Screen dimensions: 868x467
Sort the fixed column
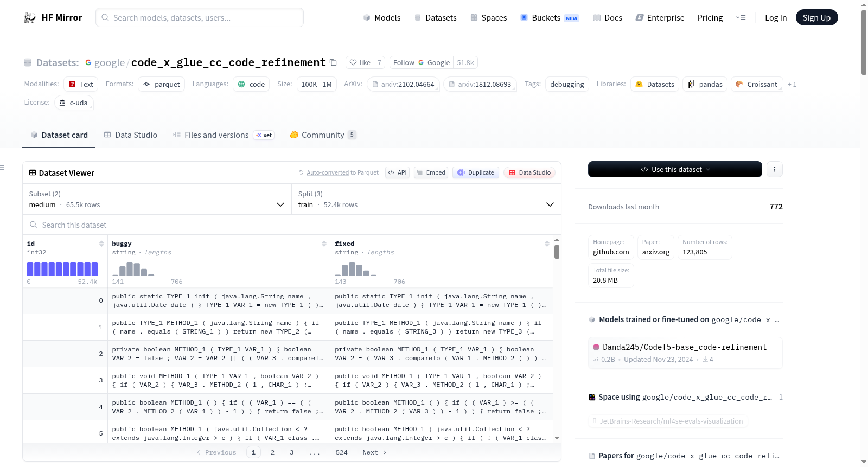point(547,244)
